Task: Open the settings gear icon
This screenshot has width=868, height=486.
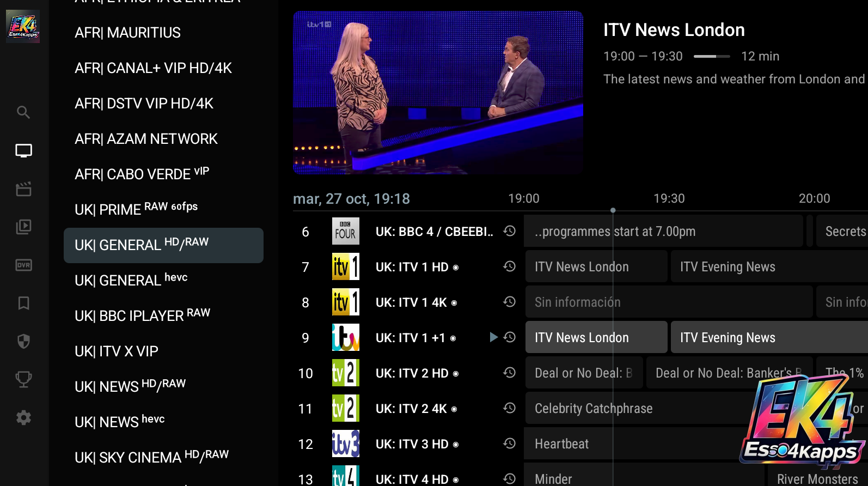Action: pyautogui.click(x=23, y=418)
